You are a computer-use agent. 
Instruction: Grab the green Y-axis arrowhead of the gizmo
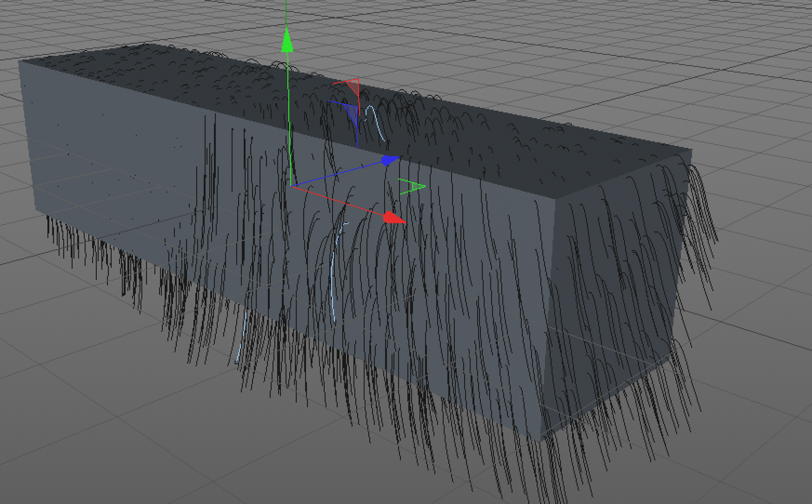point(287,40)
